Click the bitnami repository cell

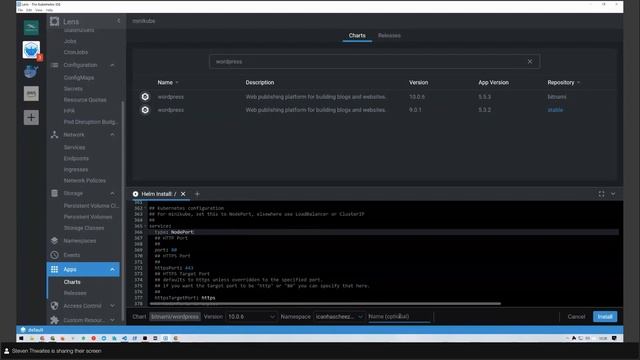(557, 97)
